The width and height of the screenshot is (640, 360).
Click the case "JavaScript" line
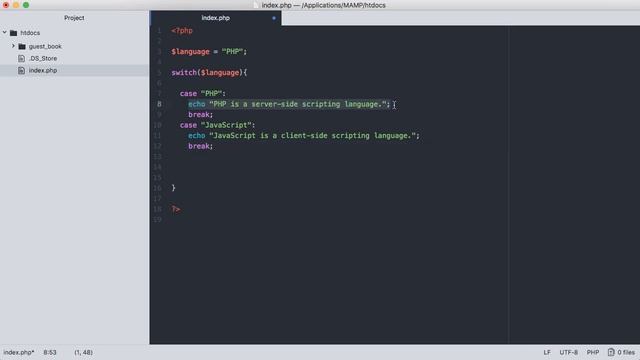point(218,125)
